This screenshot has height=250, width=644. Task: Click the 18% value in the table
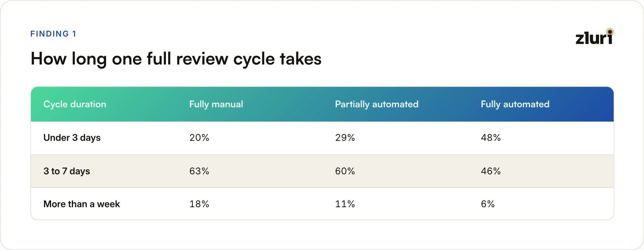coord(199,204)
